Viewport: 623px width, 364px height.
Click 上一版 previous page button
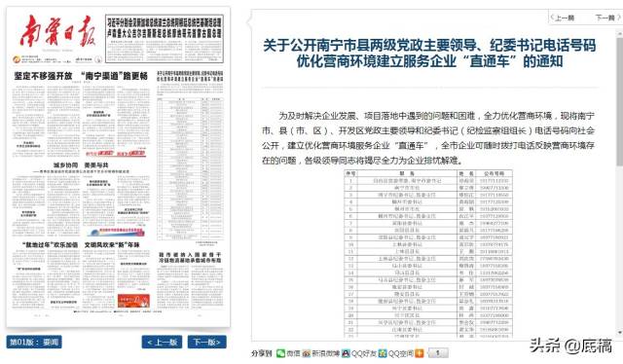(162, 343)
